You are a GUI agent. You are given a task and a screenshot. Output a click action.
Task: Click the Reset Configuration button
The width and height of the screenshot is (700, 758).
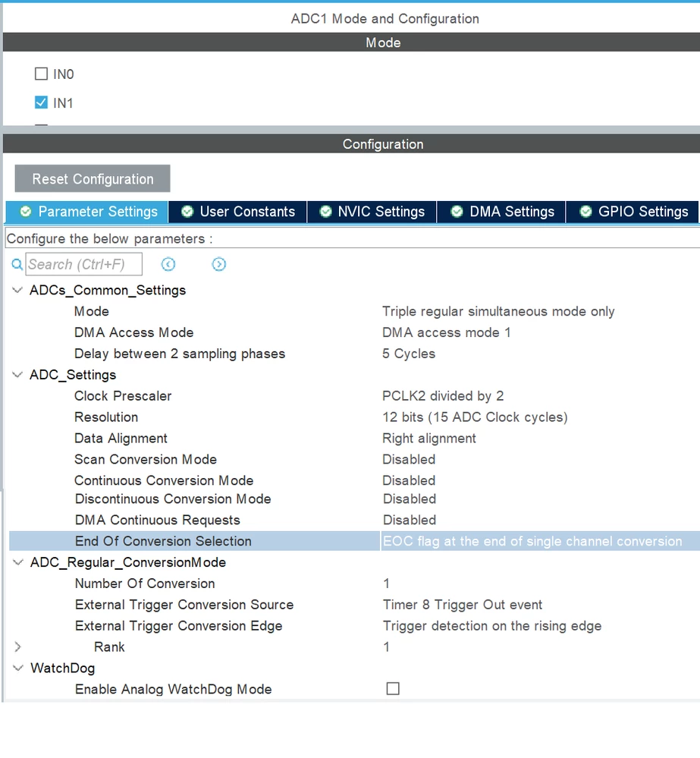tap(93, 179)
